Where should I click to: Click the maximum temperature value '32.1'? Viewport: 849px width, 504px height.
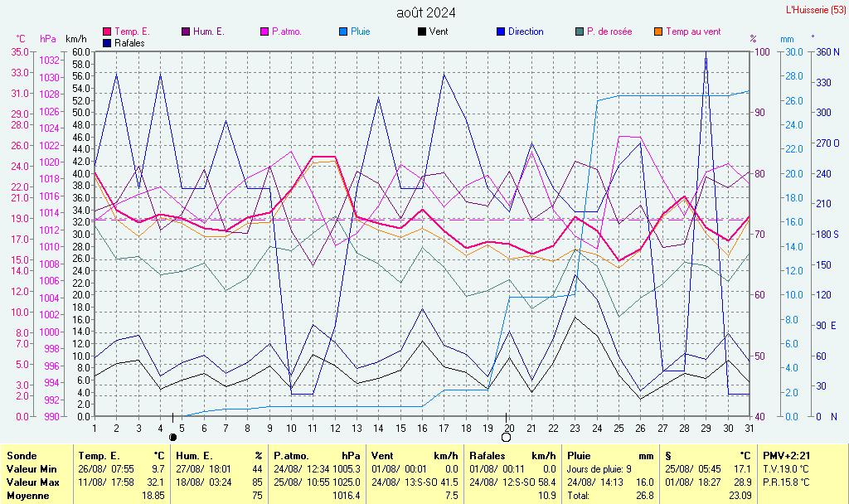coord(155,482)
